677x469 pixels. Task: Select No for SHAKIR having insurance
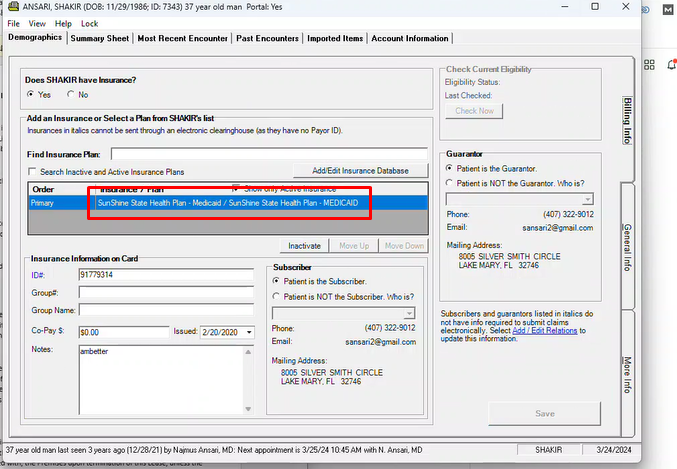[x=71, y=94]
